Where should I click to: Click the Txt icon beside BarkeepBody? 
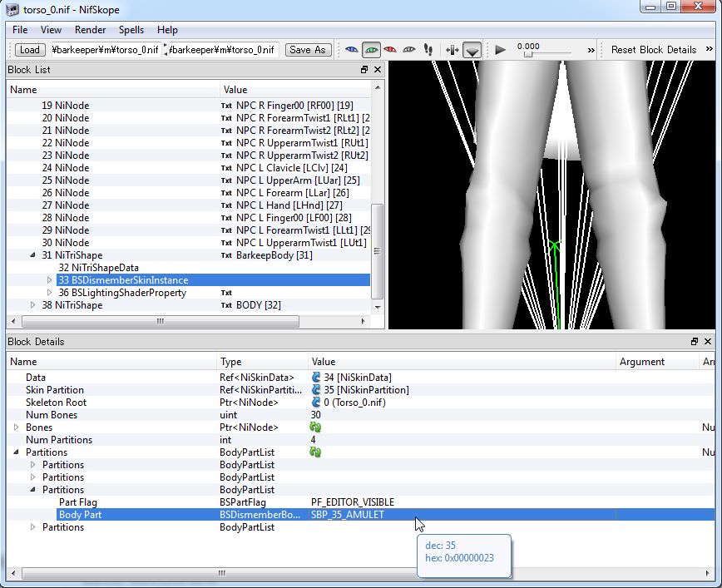point(226,255)
